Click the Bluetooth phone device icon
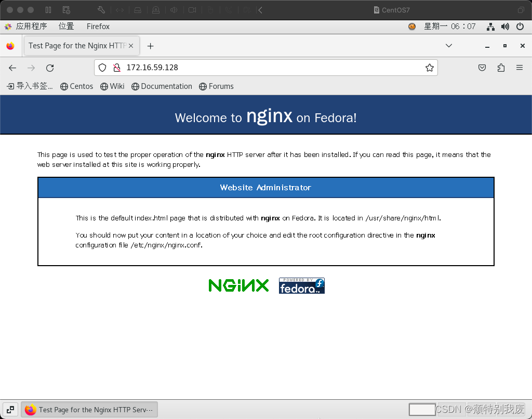This screenshot has width=532, height=419. [x=229, y=10]
